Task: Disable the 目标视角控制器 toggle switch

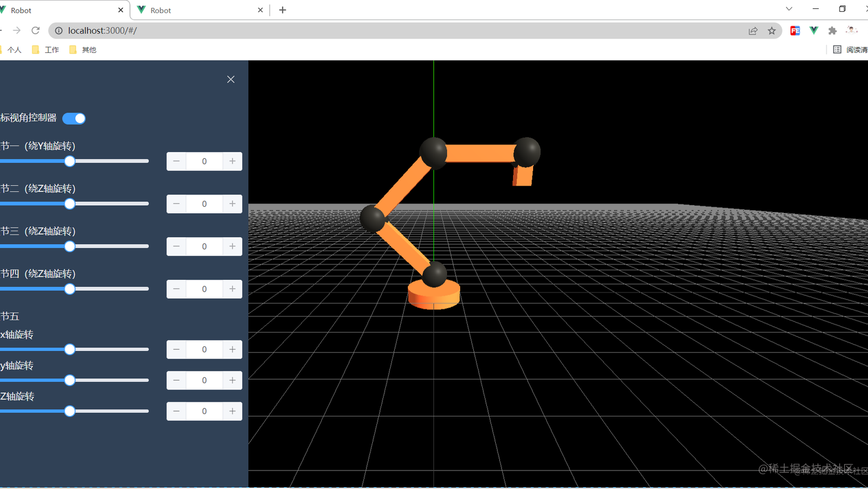Action: click(74, 118)
